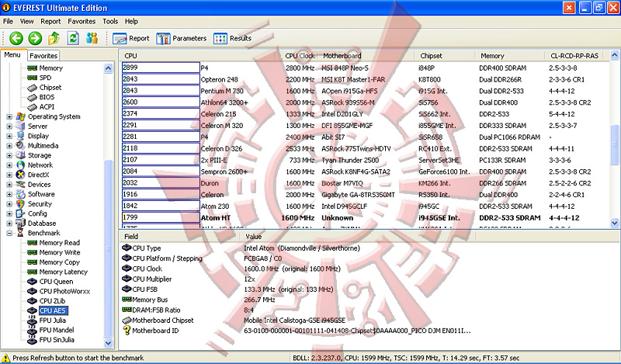621x364 pixels.
Task: Expand the Multimedia node
Action: [9, 146]
